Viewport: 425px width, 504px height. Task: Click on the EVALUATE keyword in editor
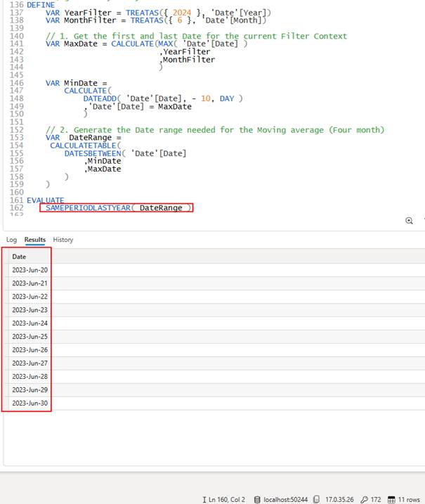pos(45,200)
